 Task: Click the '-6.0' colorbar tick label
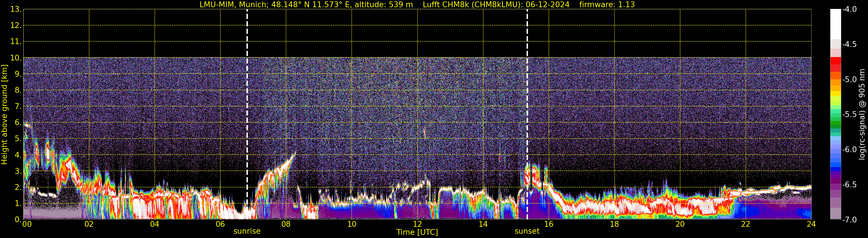coord(849,150)
